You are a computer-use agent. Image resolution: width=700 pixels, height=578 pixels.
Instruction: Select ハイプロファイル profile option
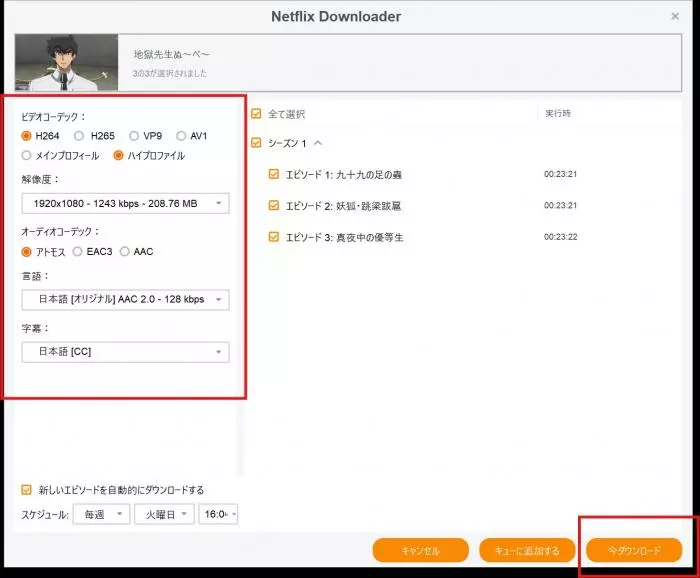(118, 155)
